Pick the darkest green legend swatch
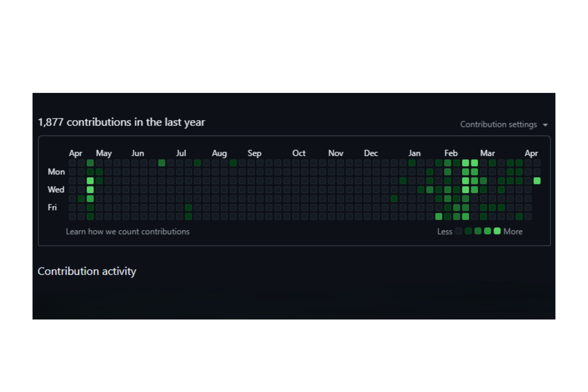588x392 pixels. pos(468,231)
